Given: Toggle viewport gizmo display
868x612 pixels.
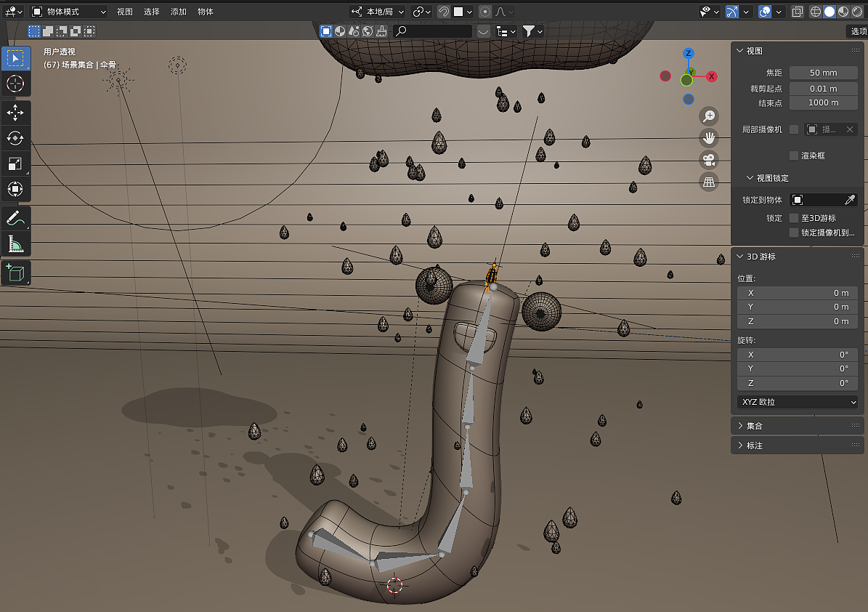Looking at the screenshot, I should pos(732,12).
